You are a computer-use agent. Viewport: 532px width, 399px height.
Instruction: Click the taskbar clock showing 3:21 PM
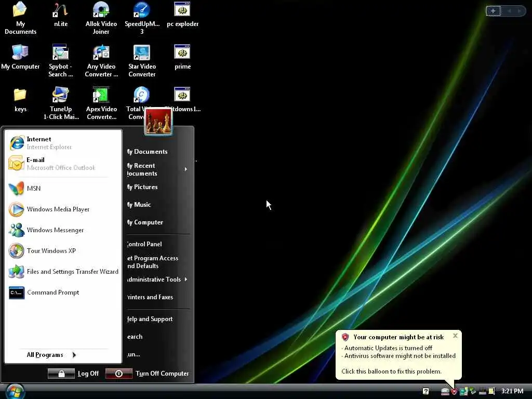[x=512, y=391]
